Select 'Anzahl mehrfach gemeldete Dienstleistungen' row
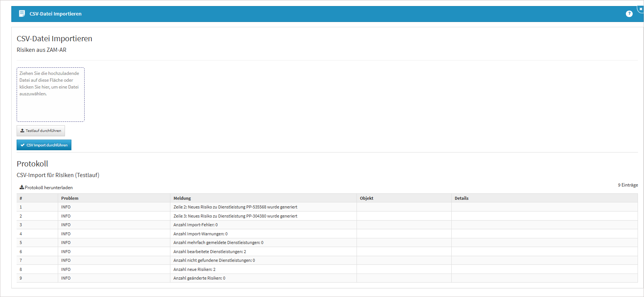This screenshot has height=297, width=644. [x=218, y=243]
